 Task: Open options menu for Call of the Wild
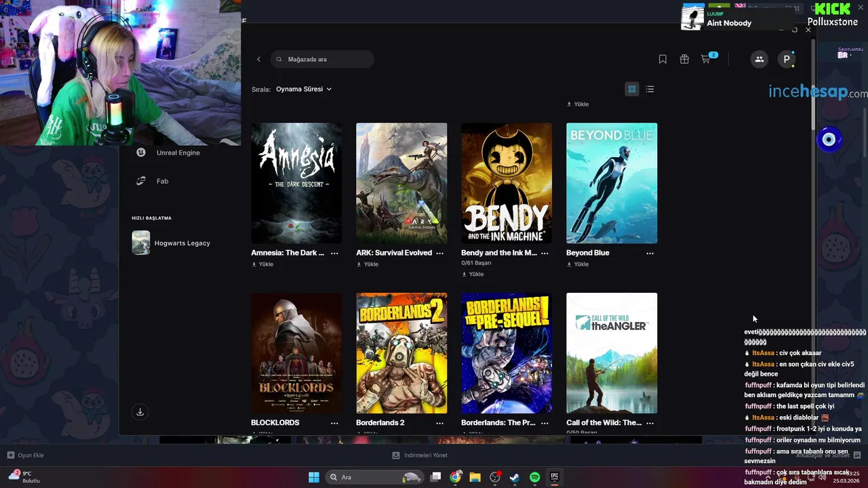pos(650,423)
